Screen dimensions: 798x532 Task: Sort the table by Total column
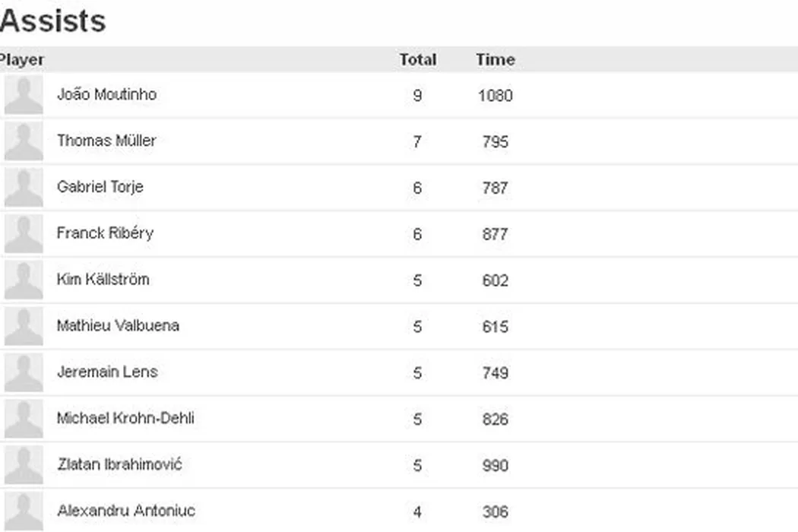tap(417, 60)
